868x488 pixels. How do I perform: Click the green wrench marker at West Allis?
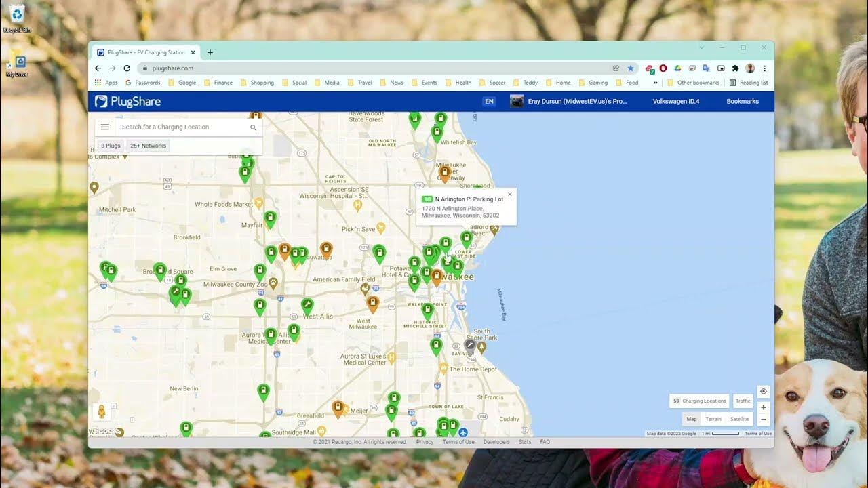point(307,306)
